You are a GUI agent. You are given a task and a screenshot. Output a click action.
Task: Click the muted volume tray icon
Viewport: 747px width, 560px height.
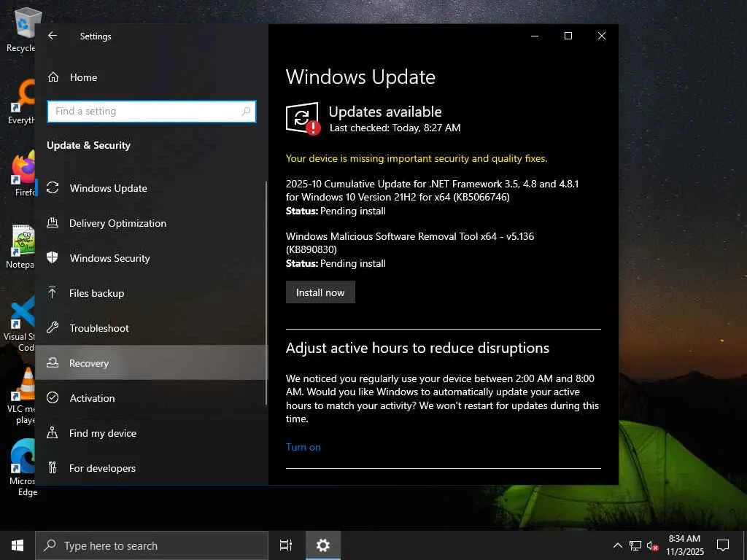[653, 545]
